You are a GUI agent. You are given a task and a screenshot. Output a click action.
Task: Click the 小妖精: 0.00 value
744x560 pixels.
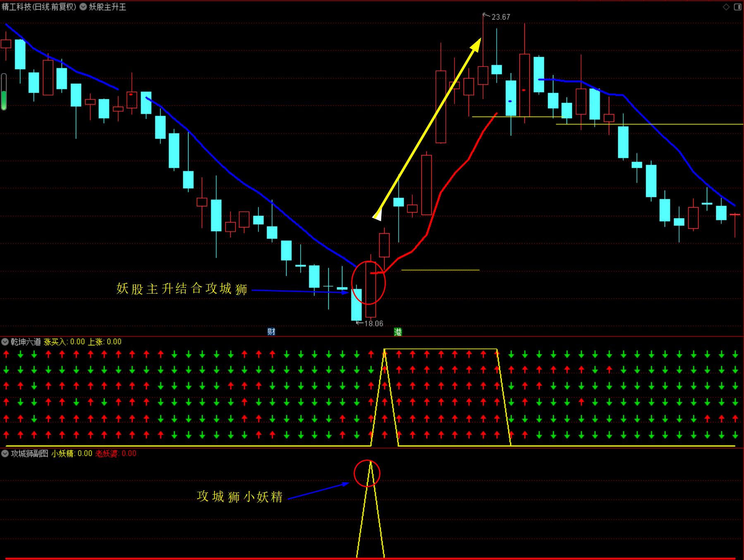click(72, 453)
